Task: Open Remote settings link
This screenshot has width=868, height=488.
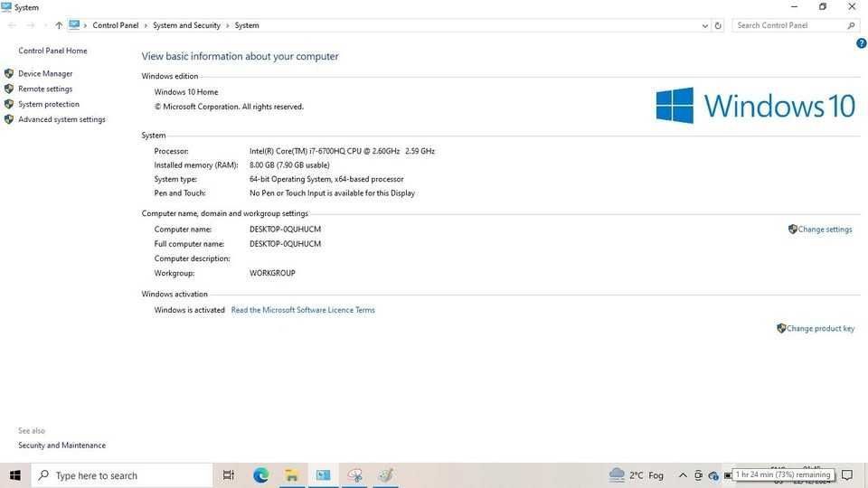Action: pos(45,89)
